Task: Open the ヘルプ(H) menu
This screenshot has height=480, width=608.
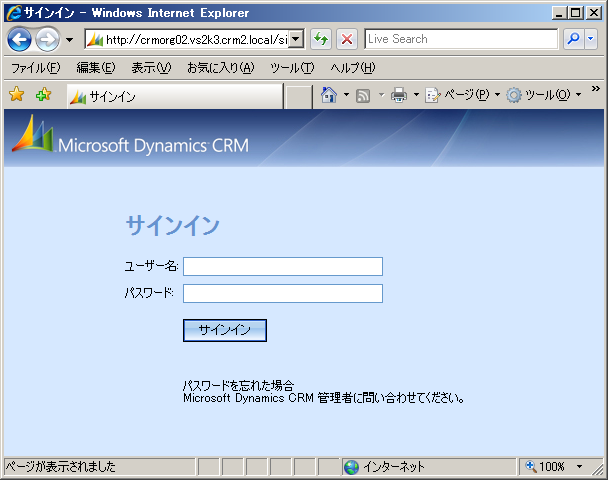Action: point(353,68)
